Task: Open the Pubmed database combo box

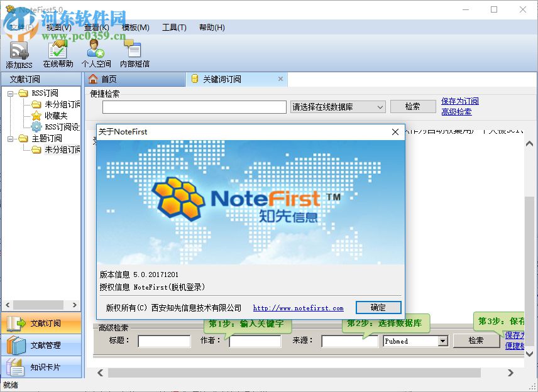Action: [x=414, y=341]
